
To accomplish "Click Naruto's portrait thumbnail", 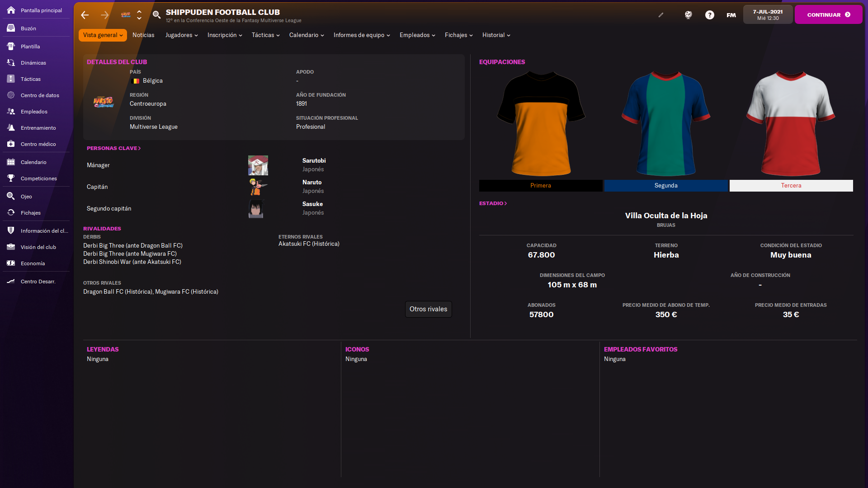I will pos(258,187).
